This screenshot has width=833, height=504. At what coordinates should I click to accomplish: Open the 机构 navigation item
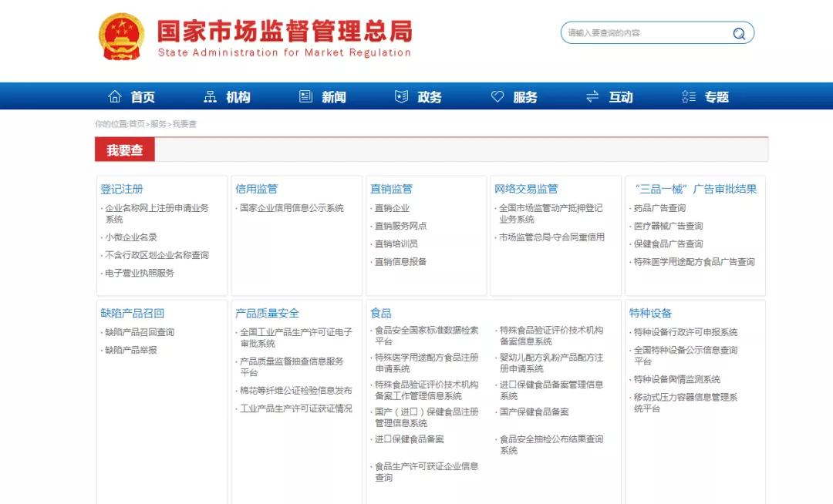pos(238,97)
